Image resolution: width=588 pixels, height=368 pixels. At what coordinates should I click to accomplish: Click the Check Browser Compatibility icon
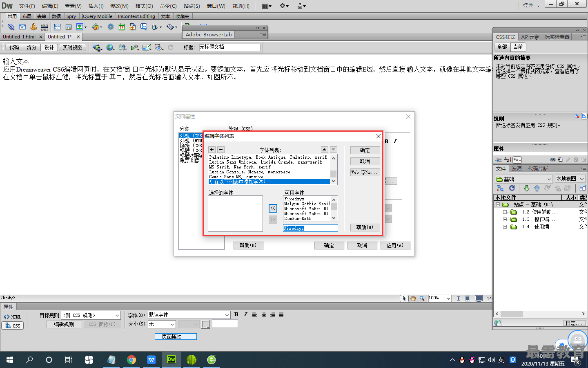coord(147,47)
